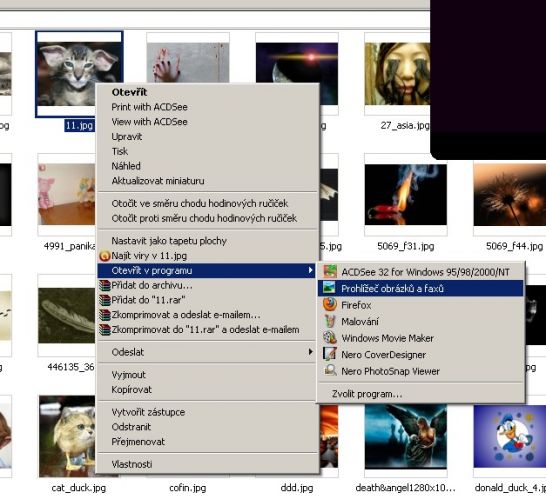
Task: Select the 5069_f31.jpg burning pepper thumbnail
Action: click(x=406, y=195)
